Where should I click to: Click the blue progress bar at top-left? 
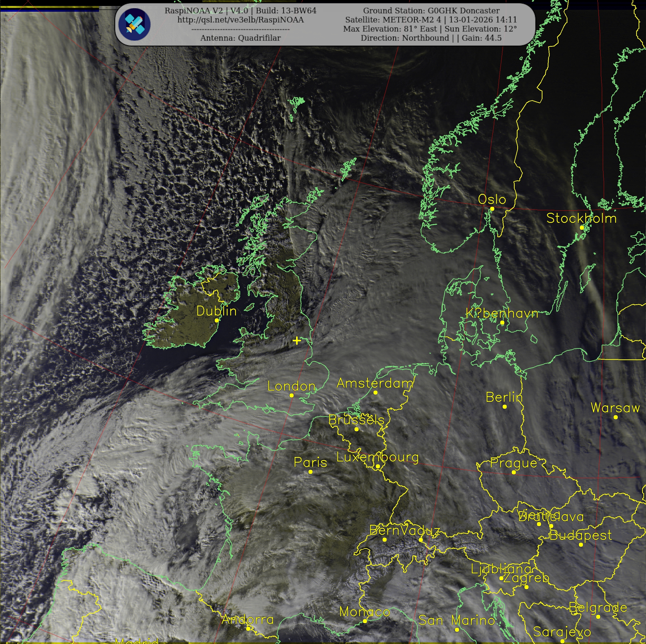coord(49,10)
